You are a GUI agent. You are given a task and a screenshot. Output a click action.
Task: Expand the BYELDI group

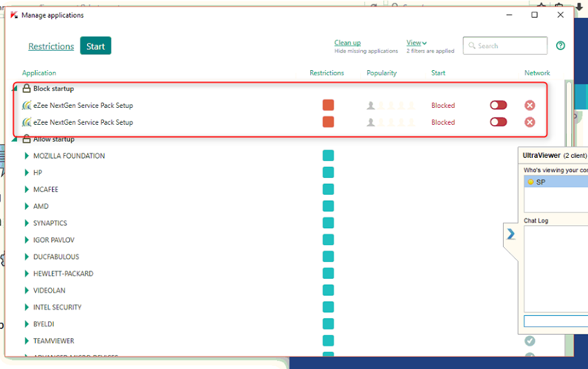26,324
